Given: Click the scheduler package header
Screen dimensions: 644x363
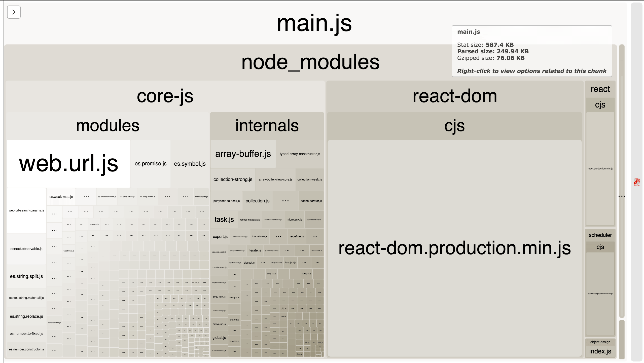Looking at the screenshot, I should click(600, 235).
